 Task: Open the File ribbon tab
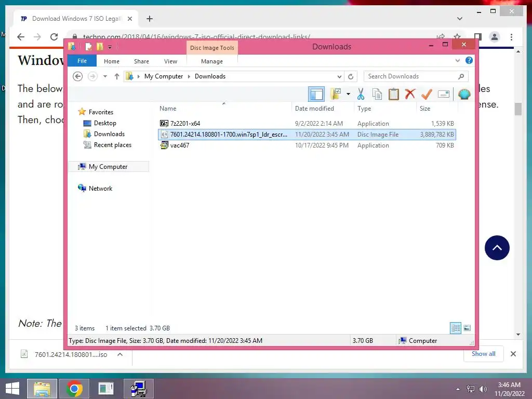click(x=82, y=61)
